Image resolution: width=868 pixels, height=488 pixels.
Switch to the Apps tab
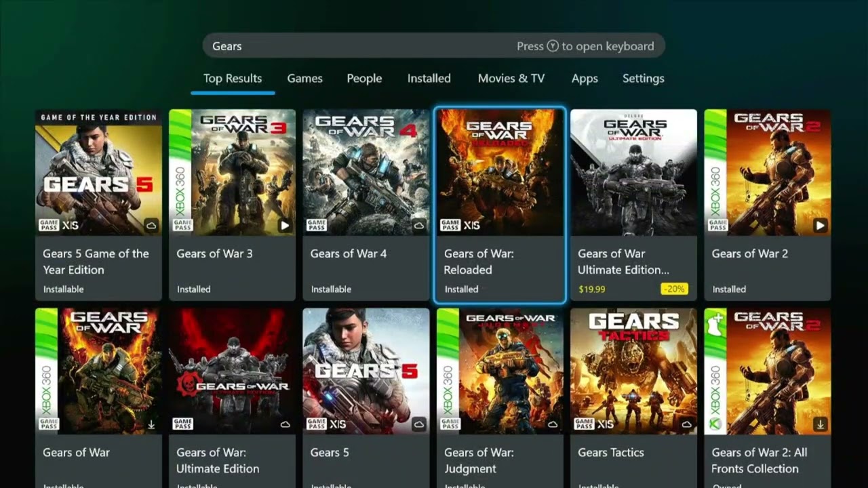coord(585,78)
